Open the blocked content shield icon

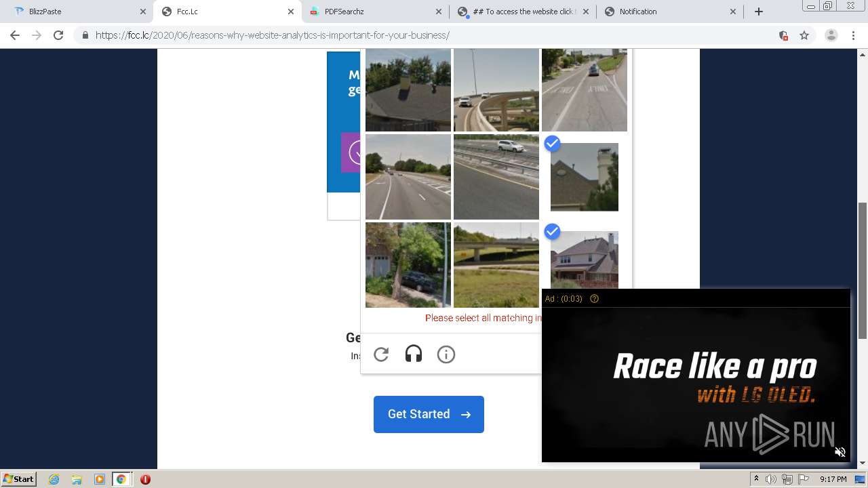coord(783,35)
